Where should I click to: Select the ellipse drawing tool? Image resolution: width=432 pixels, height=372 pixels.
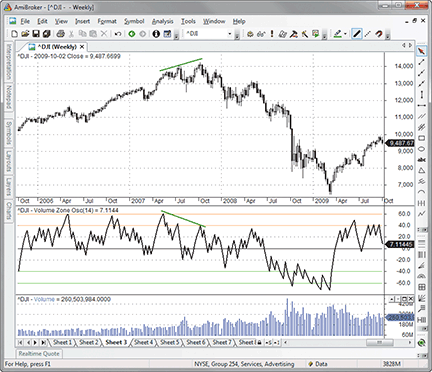click(421, 149)
